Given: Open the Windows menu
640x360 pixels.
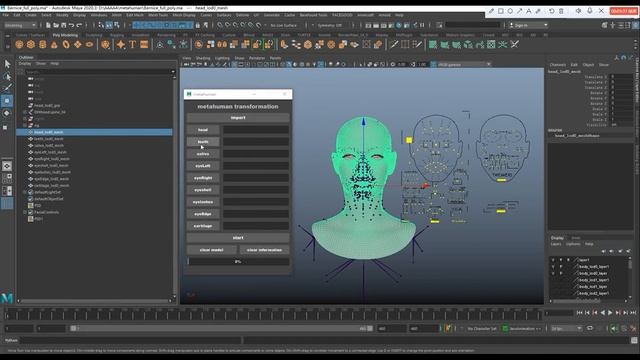Looking at the screenshot, I should click(99, 15).
